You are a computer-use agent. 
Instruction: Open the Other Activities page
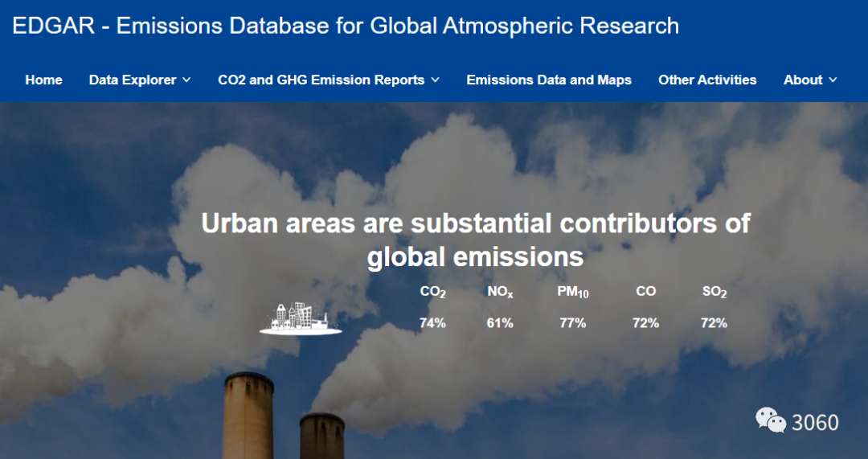(x=707, y=80)
